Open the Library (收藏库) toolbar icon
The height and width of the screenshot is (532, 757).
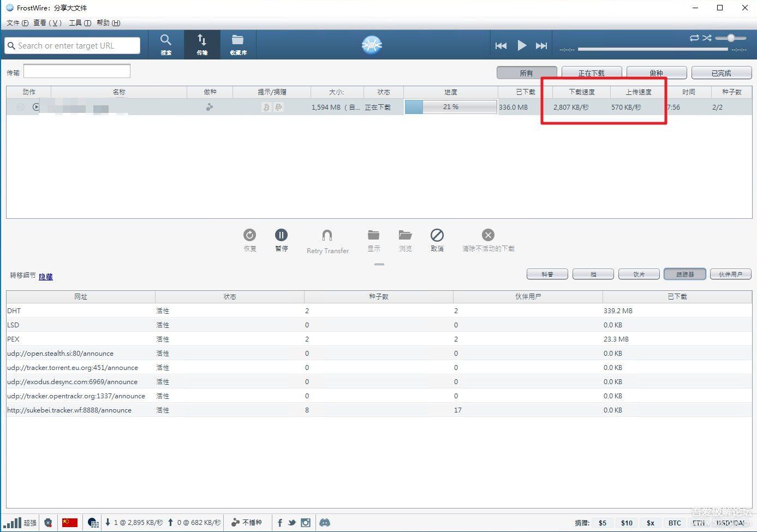pyautogui.click(x=238, y=44)
